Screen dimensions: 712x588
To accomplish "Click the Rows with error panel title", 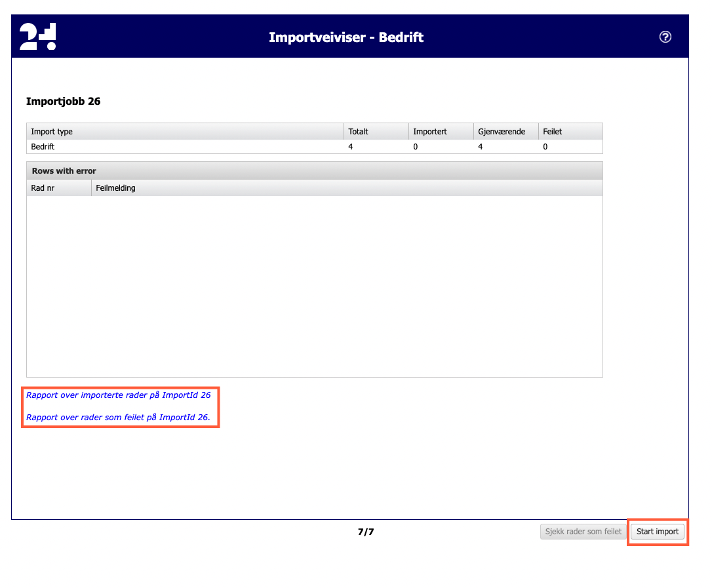I will pyautogui.click(x=64, y=171).
